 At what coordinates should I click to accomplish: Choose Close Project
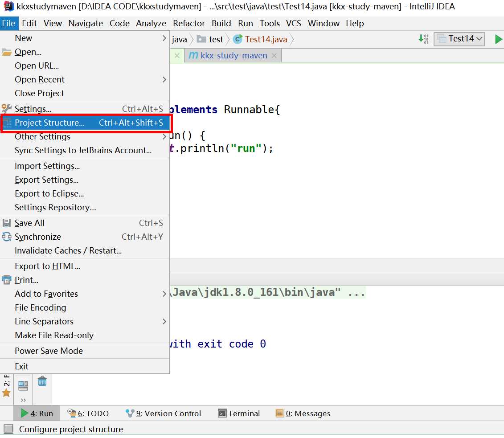click(85, 93)
